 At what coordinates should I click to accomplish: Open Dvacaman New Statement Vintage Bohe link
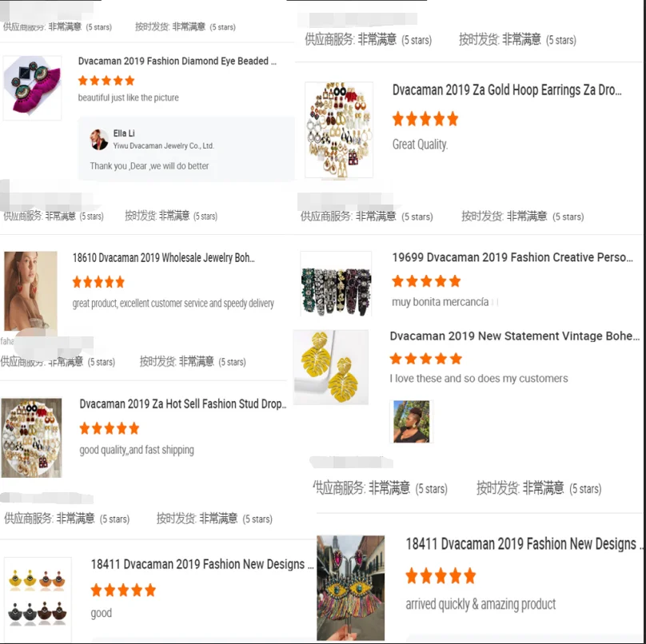(x=515, y=336)
